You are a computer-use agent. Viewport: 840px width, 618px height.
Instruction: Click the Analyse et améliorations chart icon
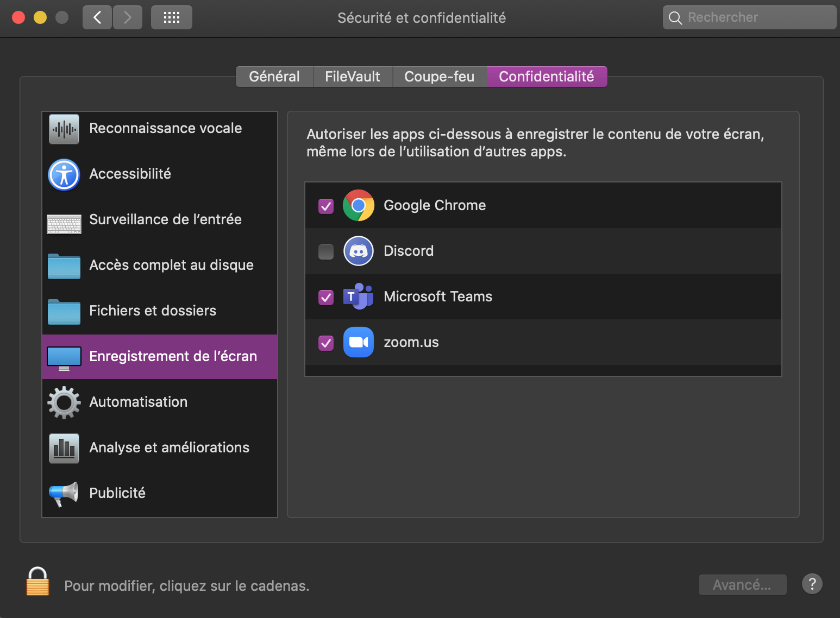point(64,449)
